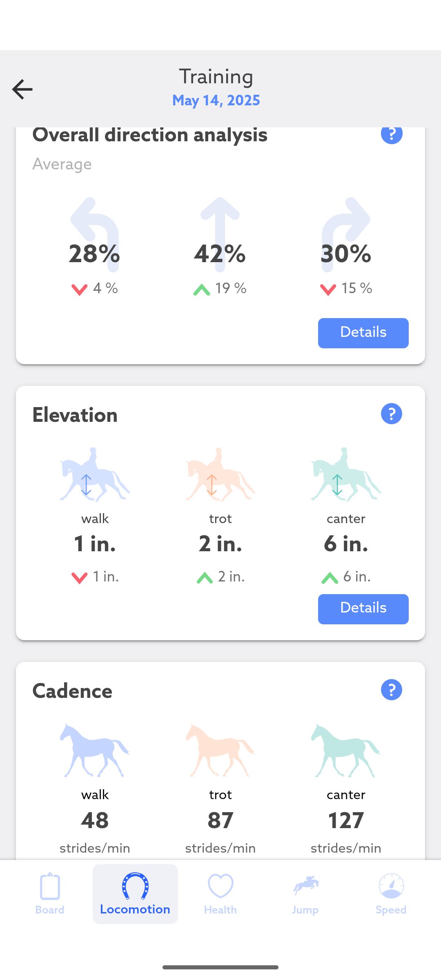Open the Elevation help question mark
Image resolution: width=441 pixels, height=980 pixels.
[x=391, y=414]
